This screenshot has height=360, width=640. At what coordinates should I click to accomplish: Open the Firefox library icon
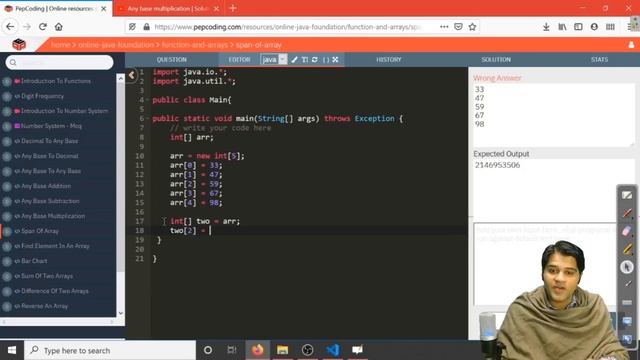click(x=562, y=27)
